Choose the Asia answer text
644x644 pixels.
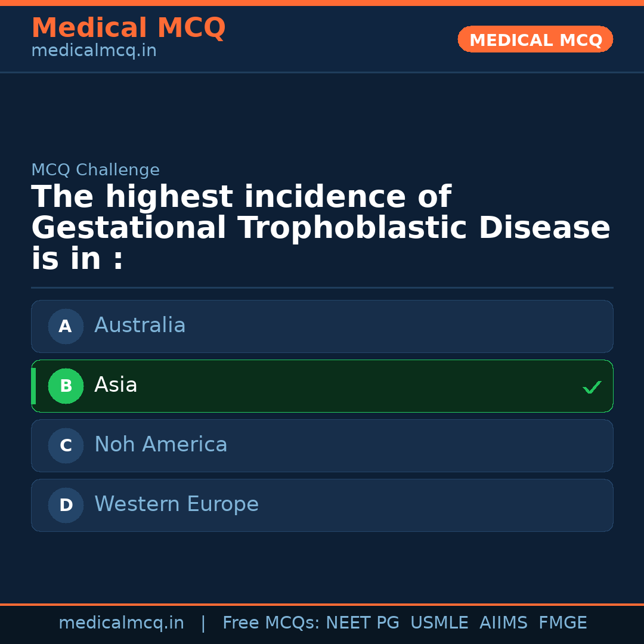116,385
